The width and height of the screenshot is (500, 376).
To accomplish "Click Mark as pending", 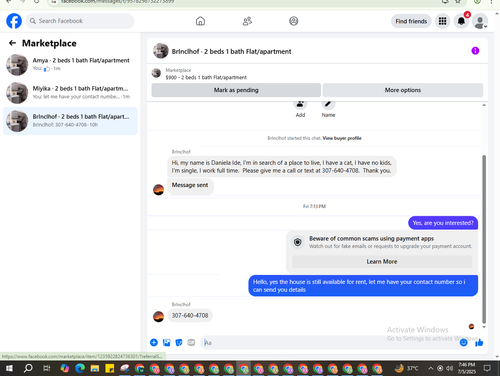I will point(236,90).
